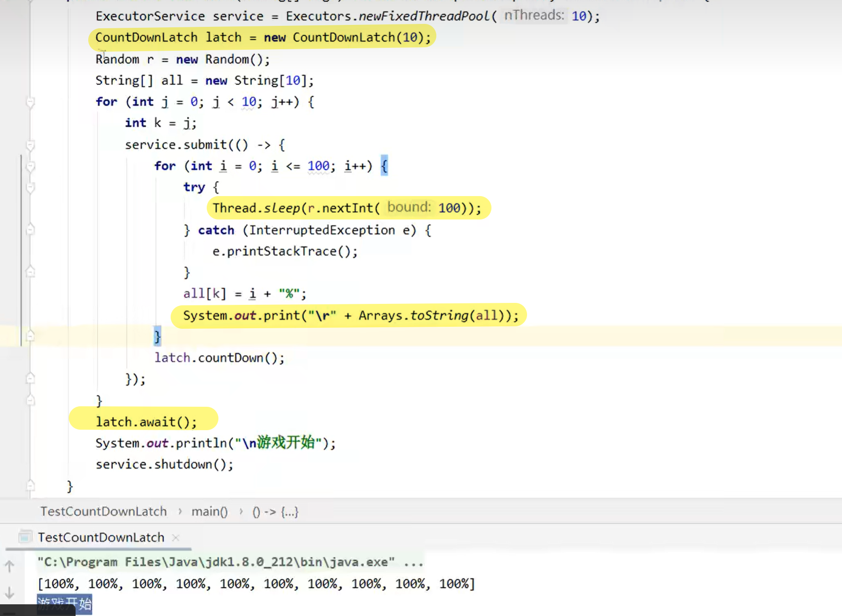Click fold end marker beside highlighted closing brace

(30, 336)
